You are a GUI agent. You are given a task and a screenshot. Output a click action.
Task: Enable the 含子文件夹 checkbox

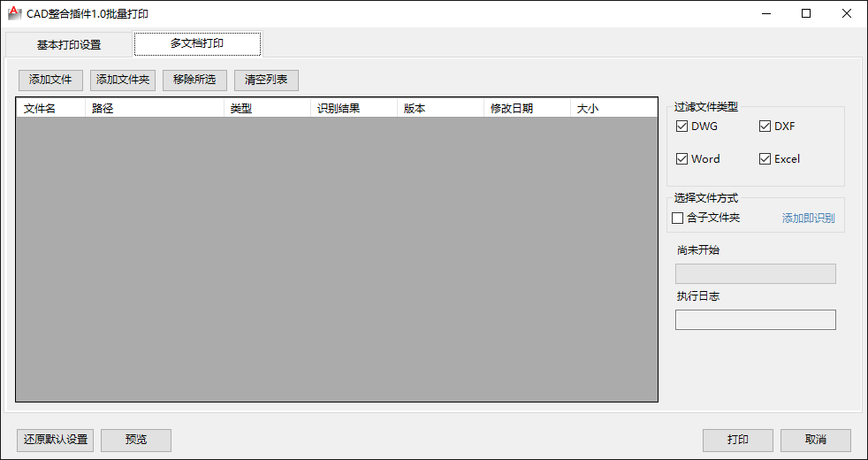click(x=706, y=218)
